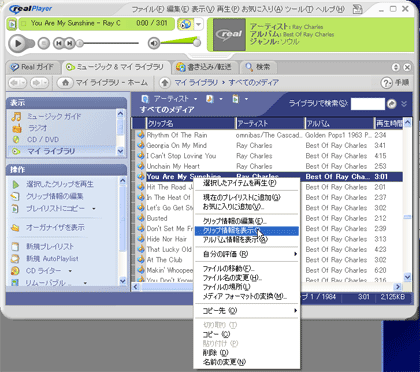This screenshot has width=420, height=372.
Task: Open the visualization dropdown arrow in player bar
Action: pyautogui.click(x=199, y=24)
